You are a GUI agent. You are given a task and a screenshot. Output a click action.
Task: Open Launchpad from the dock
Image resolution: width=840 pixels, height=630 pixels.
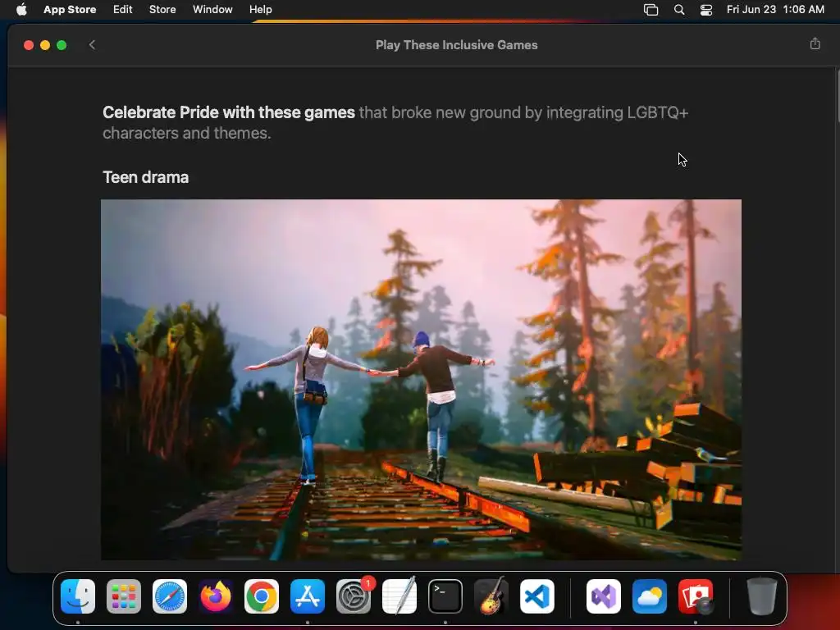[x=124, y=596]
